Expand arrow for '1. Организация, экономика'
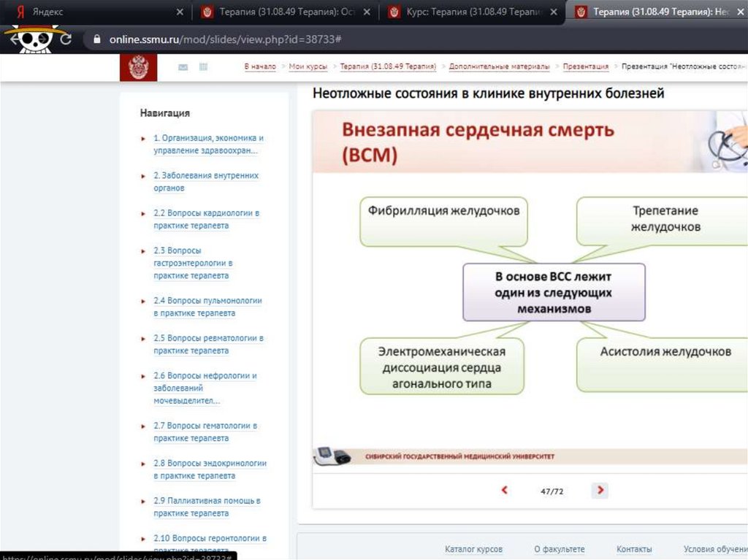The image size is (748, 560). [x=143, y=139]
